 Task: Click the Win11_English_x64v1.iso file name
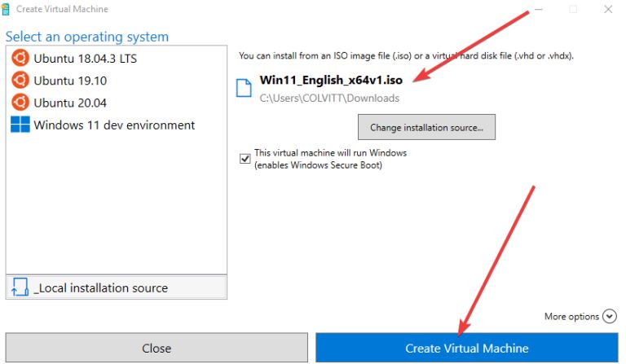pyautogui.click(x=331, y=80)
